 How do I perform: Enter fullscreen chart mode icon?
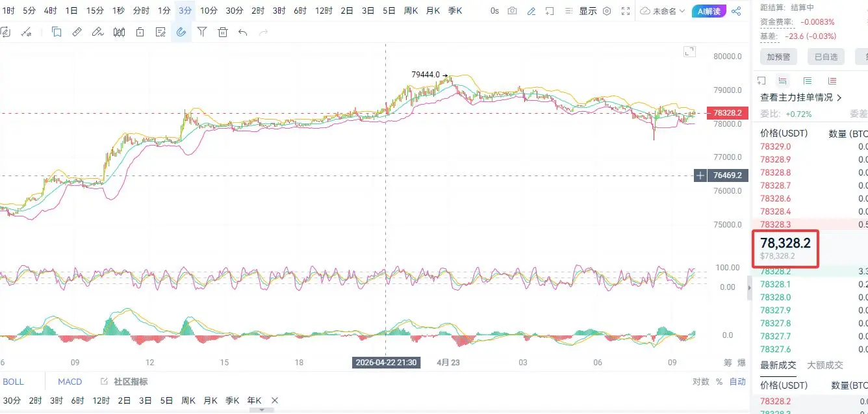[x=626, y=11]
